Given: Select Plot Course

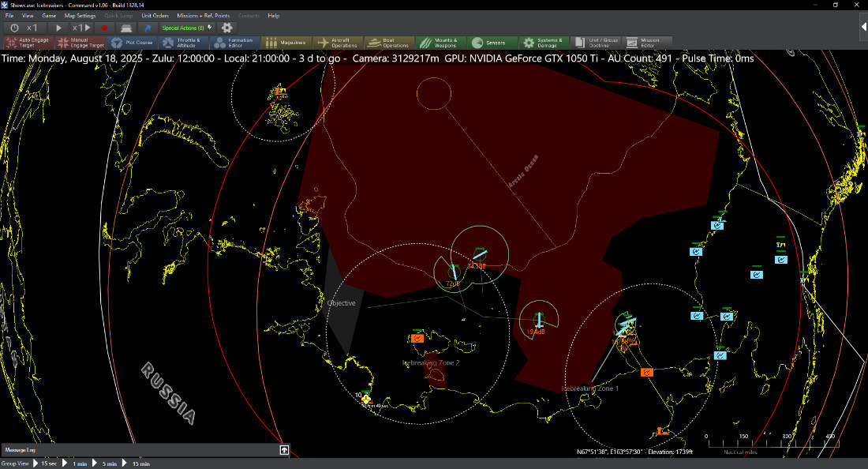Looking at the screenshot, I should click(x=132, y=43).
